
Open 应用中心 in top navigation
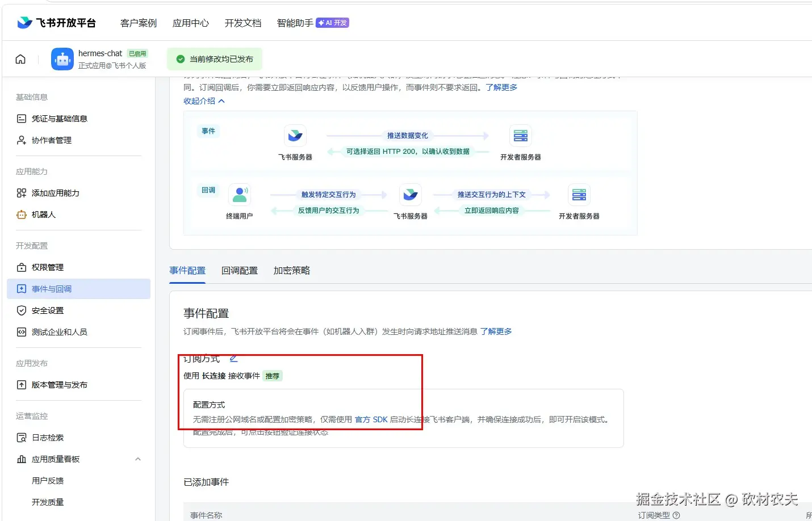pos(191,23)
